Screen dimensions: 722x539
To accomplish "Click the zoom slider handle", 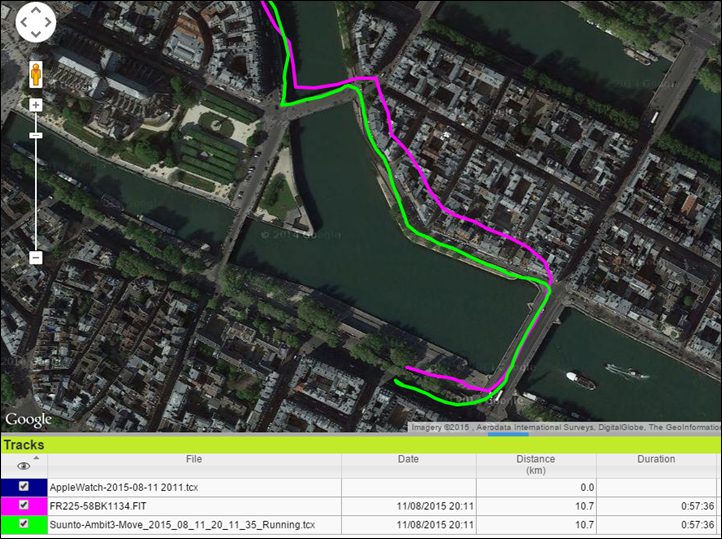I will click(36, 135).
